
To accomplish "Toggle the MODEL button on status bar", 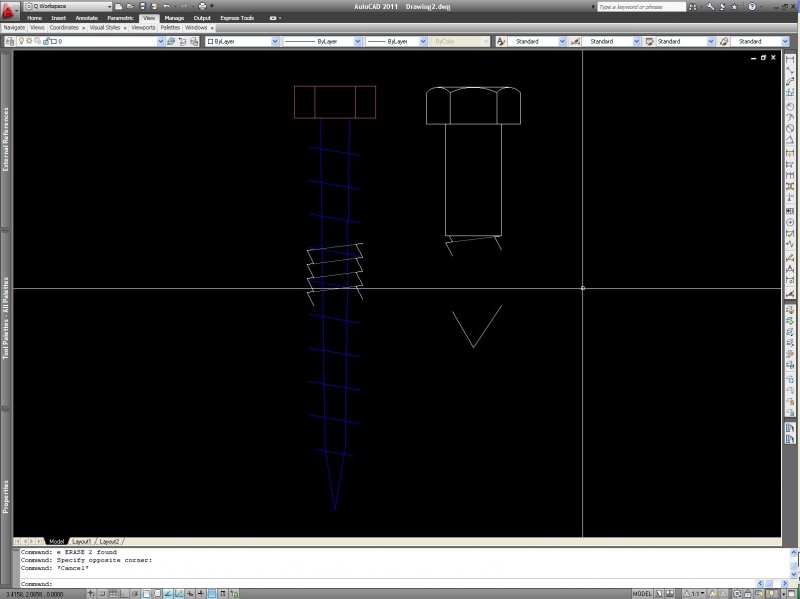I will [641, 592].
